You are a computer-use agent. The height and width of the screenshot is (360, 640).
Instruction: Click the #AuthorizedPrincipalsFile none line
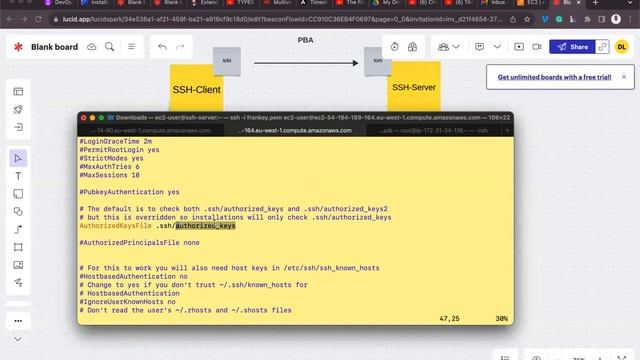[140, 243]
